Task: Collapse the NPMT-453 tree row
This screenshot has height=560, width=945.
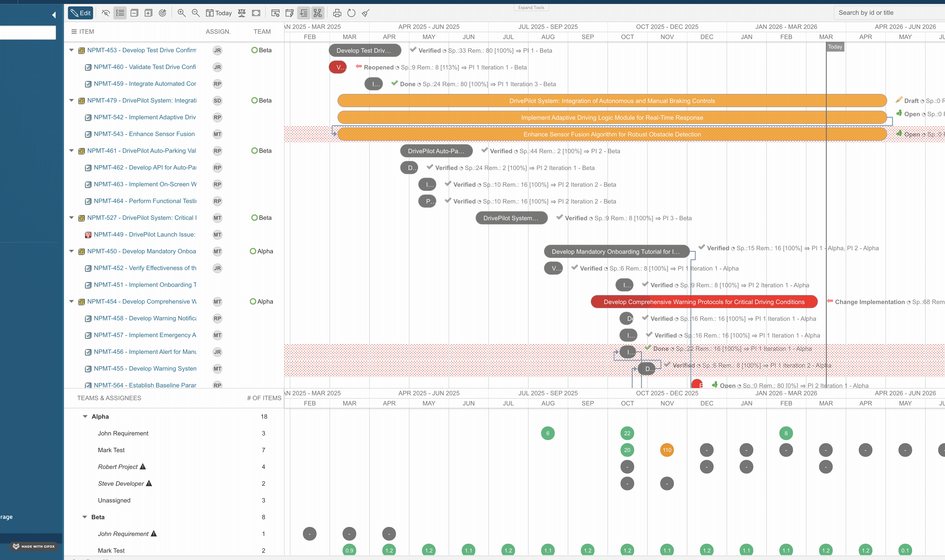Action: [71, 50]
